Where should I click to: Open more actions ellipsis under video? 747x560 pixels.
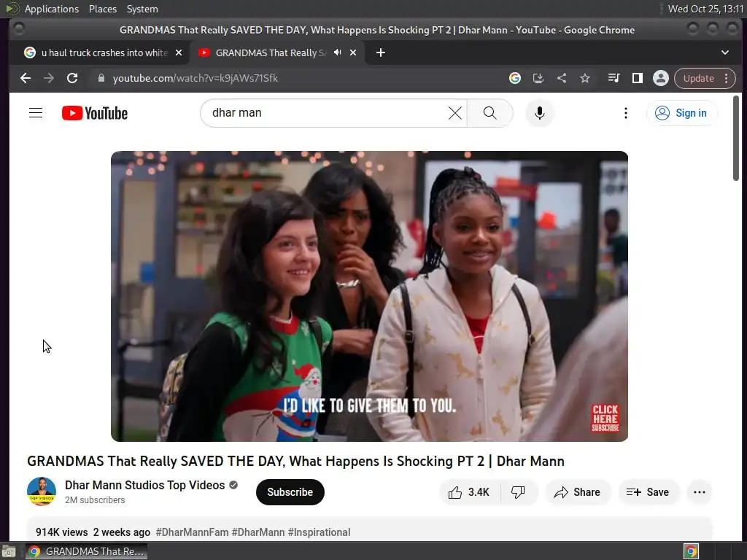coord(700,492)
